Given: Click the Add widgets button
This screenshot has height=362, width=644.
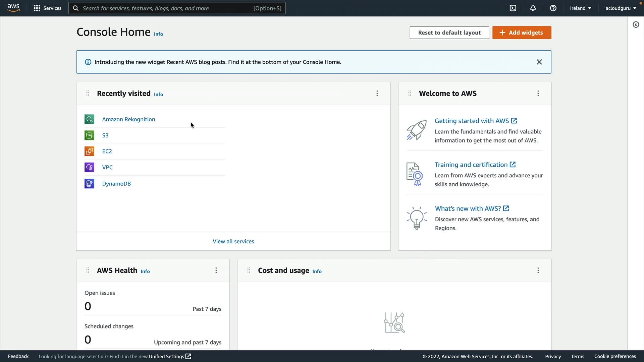Looking at the screenshot, I should point(522,33).
